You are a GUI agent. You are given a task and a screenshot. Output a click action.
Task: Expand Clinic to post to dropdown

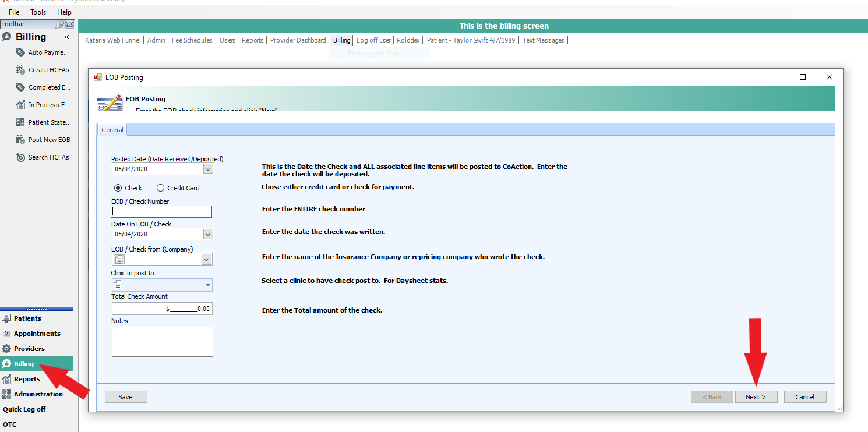point(209,285)
